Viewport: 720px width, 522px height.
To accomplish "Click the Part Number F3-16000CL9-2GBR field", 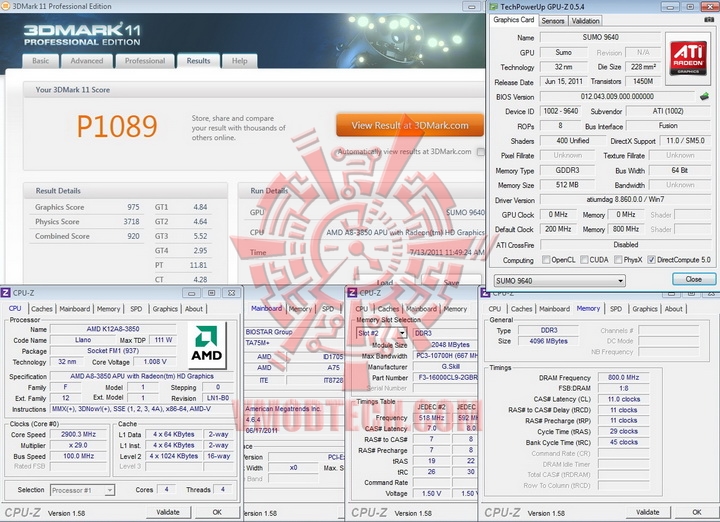I will [x=446, y=377].
